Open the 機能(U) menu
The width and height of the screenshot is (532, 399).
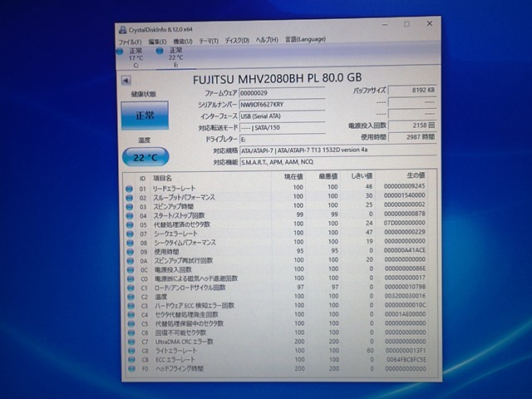183,41
